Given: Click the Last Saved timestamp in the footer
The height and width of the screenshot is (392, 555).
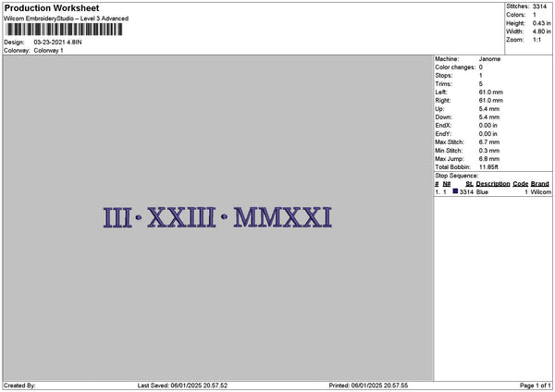Looking at the screenshot, I should click(182, 386).
